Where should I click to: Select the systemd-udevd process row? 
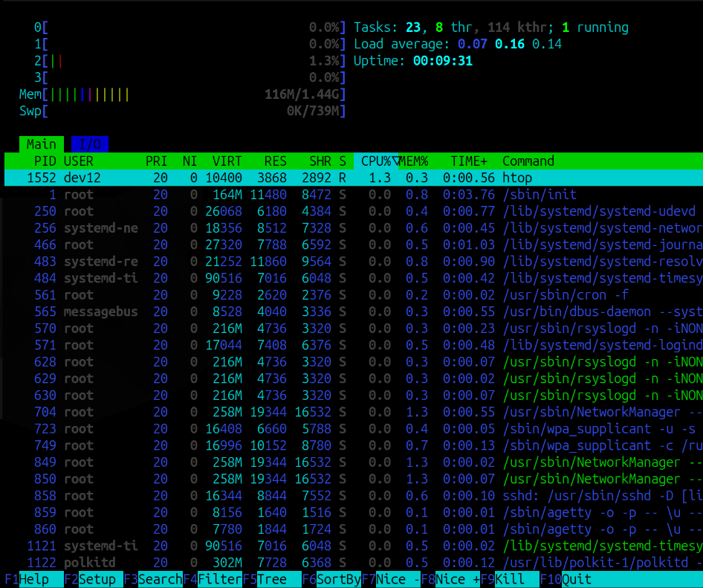pyautogui.click(x=354, y=211)
